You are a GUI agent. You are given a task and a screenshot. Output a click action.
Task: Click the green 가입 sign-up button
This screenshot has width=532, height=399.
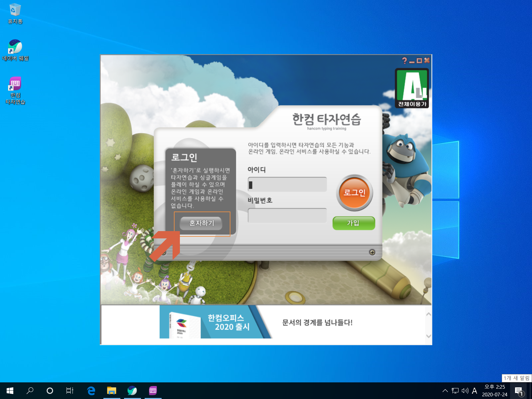click(354, 223)
